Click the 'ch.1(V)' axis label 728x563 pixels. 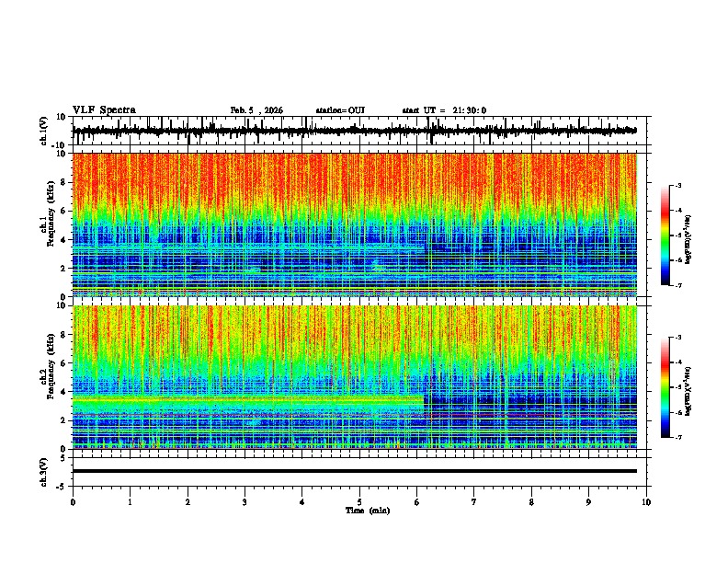[44, 131]
